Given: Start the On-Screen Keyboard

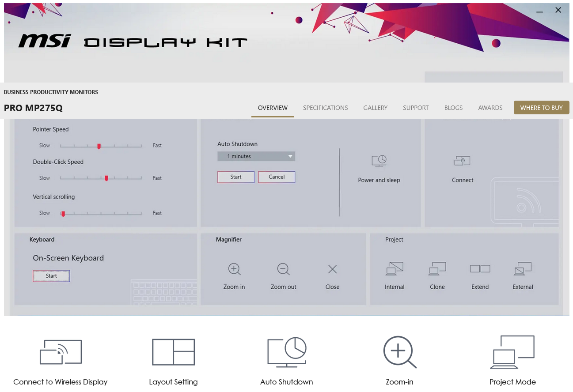Looking at the screenshot, I should (51, 276).
